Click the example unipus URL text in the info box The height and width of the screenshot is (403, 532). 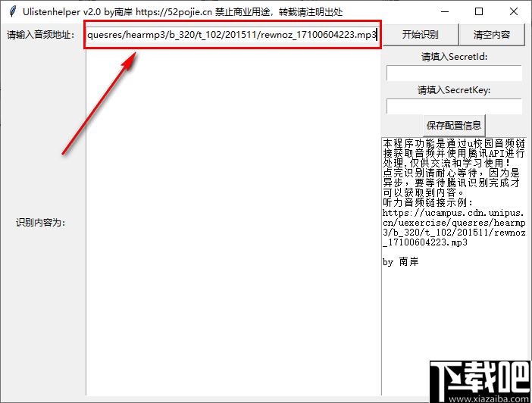[454, 227]
